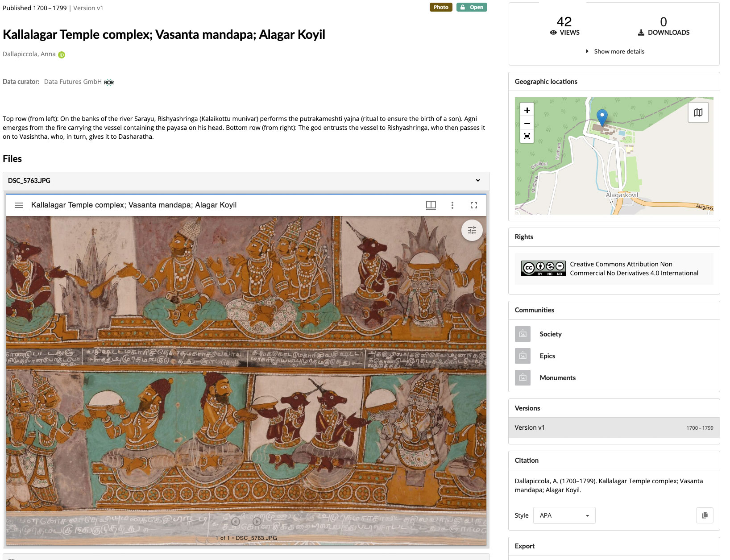Click the Open access badge
This screenshot has width=730, height=560.
(472, 7)
